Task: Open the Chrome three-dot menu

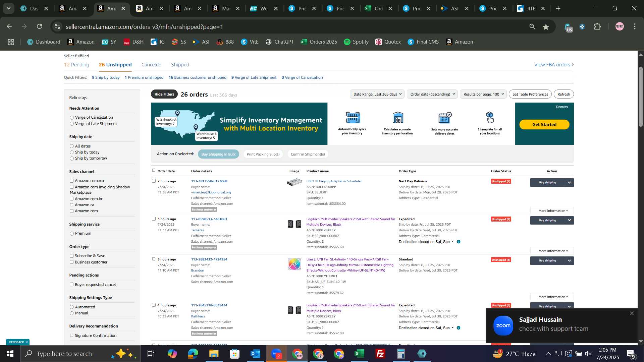Action: click(x=635, y=26)
